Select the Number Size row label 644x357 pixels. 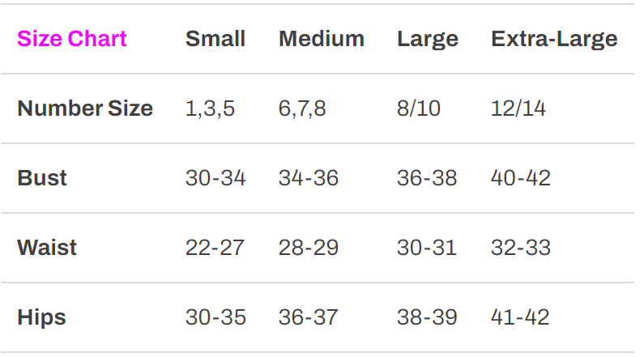pos(85,108)
